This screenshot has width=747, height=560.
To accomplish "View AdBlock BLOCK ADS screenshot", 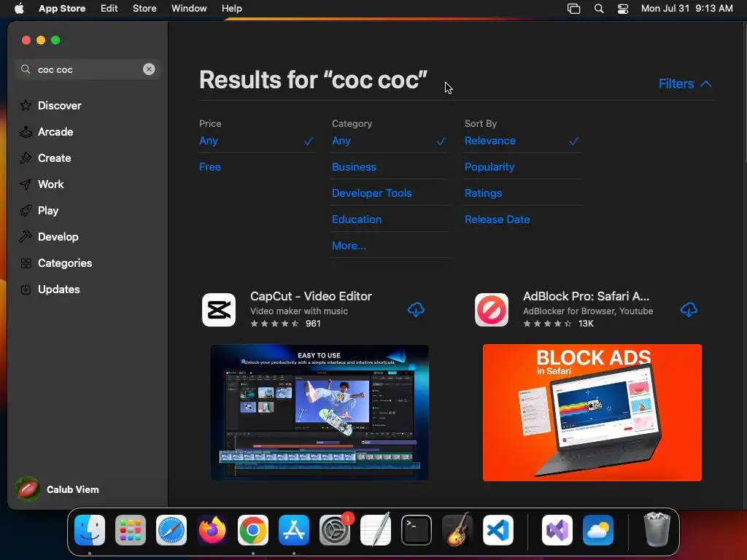I will 592,413.
